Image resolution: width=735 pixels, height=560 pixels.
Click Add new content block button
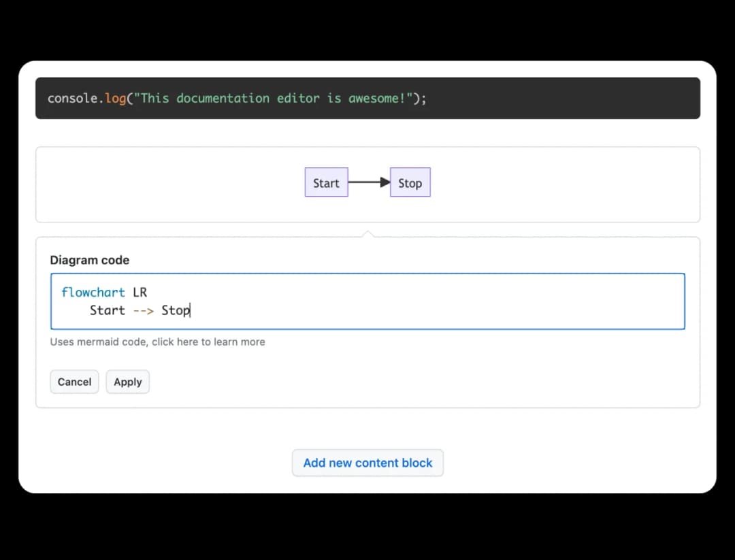[x=367, y=463]
